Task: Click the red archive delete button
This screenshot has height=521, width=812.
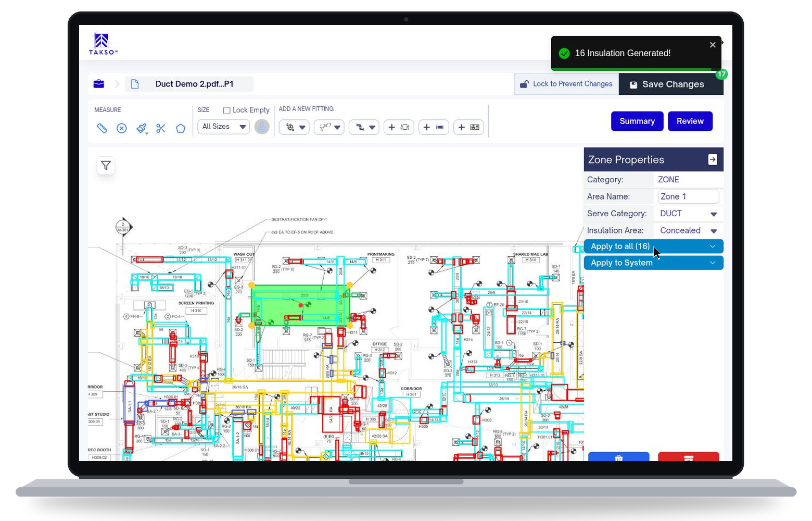Action: [x=689, y=457]
